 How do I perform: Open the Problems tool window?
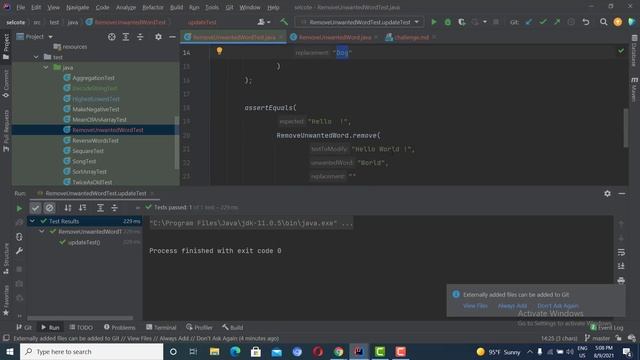(x=120, y=327)
